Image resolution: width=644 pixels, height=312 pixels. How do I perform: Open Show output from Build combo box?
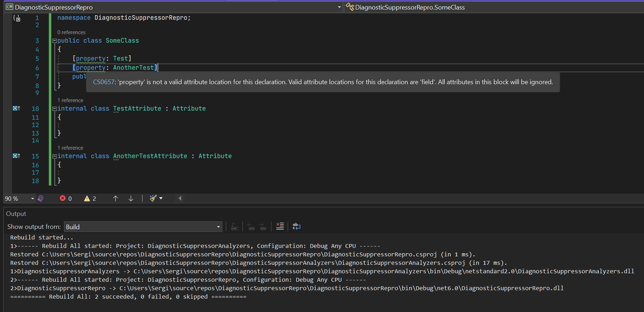(143, 227)
